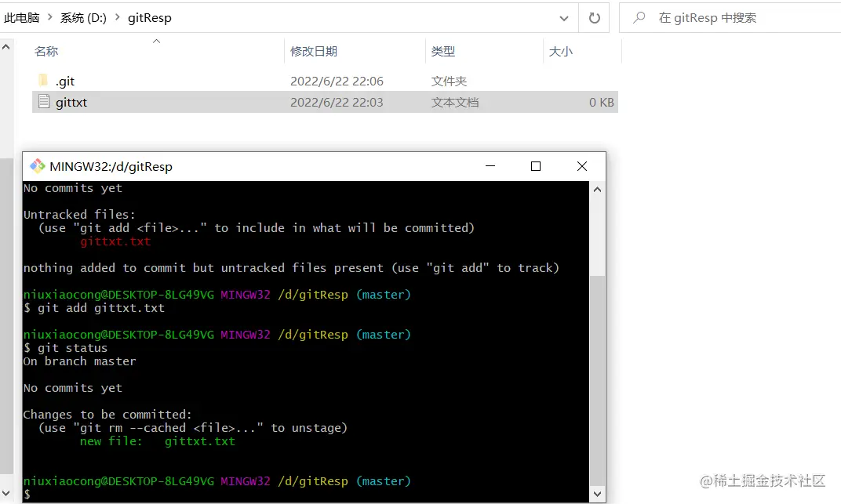Select the .git folder name
Viewport: 841px width, 504px height.
coord(65,82)
